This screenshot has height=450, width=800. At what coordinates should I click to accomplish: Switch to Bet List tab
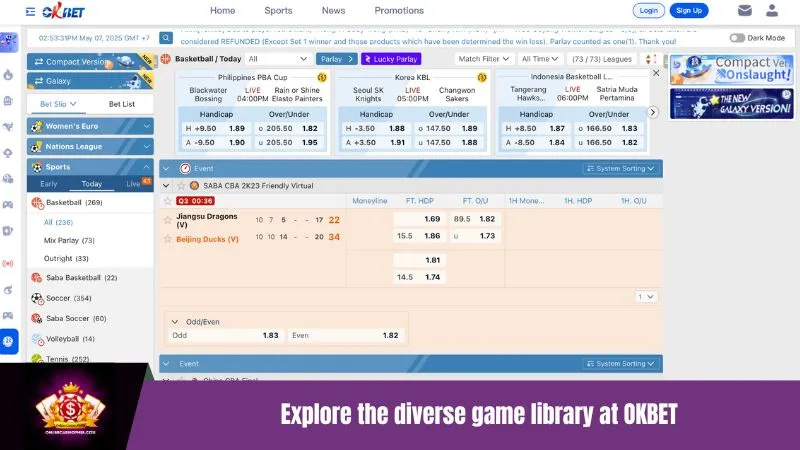coord(122,104)
